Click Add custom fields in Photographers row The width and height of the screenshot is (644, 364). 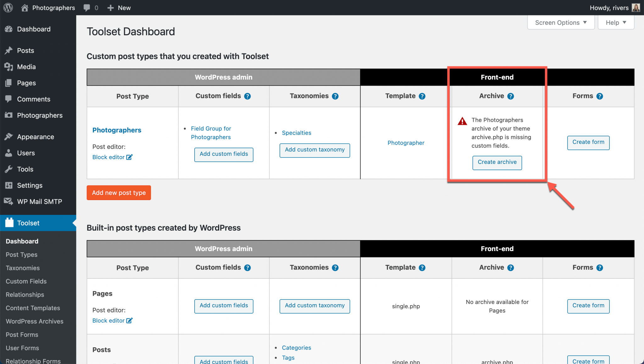[224, 154]
